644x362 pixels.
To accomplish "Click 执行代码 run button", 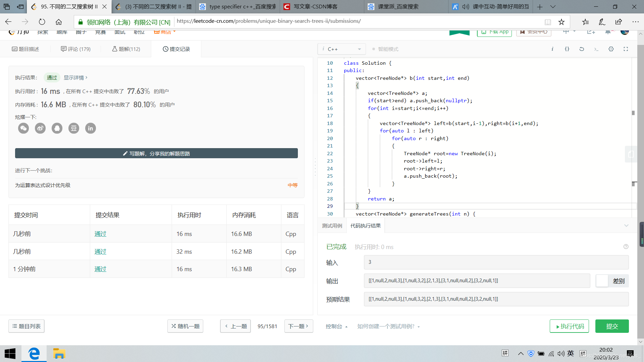I will (x=569, y=326).
